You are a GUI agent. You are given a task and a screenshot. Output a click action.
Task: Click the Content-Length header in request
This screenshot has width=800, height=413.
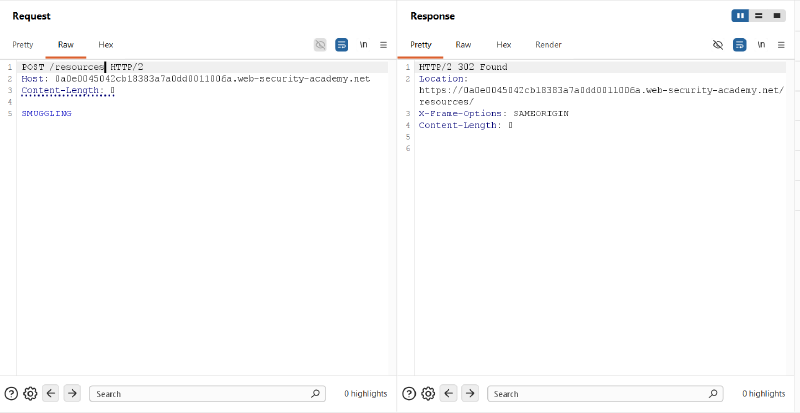(68, 90)
